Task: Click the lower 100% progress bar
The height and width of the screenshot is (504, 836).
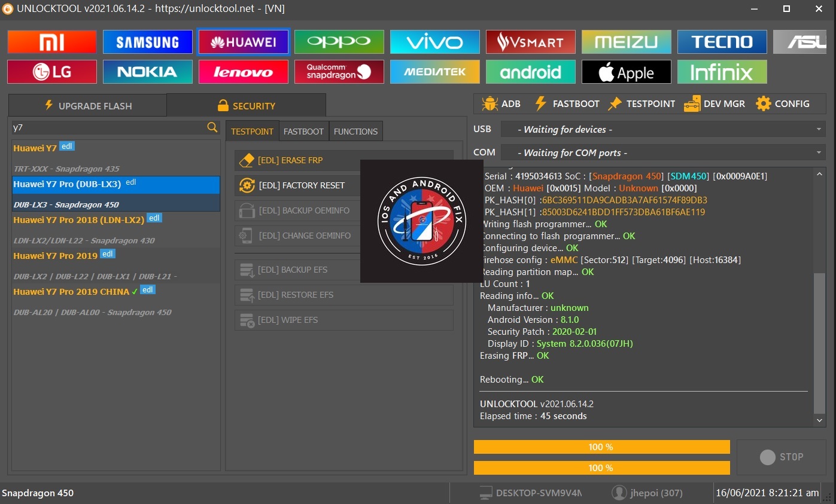Action: pyautogui.click(x=602, y=468)
